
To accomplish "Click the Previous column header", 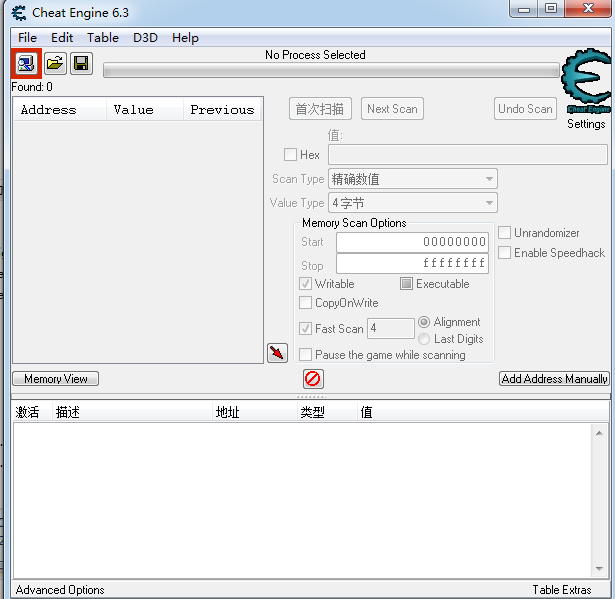I will point(222,110).
